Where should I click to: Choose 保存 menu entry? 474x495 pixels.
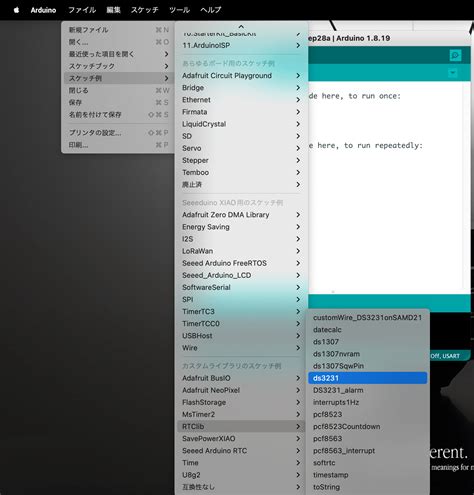118,102
